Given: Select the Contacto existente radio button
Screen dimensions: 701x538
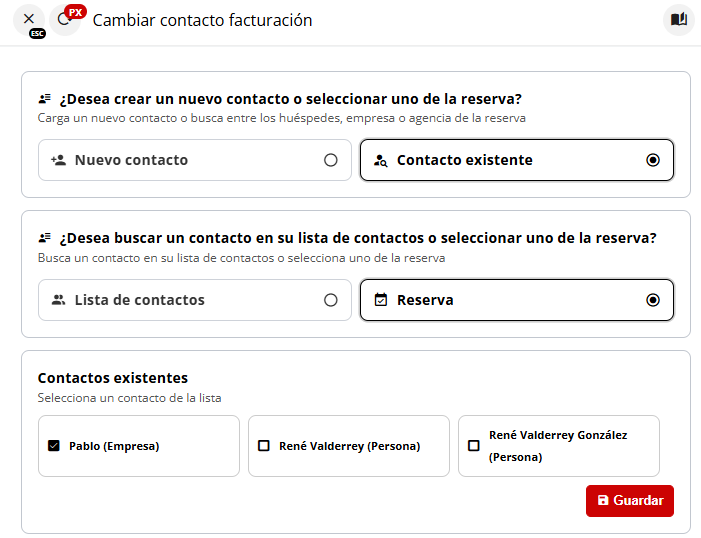Looking at the screenshot, I should tap(653, 160).
